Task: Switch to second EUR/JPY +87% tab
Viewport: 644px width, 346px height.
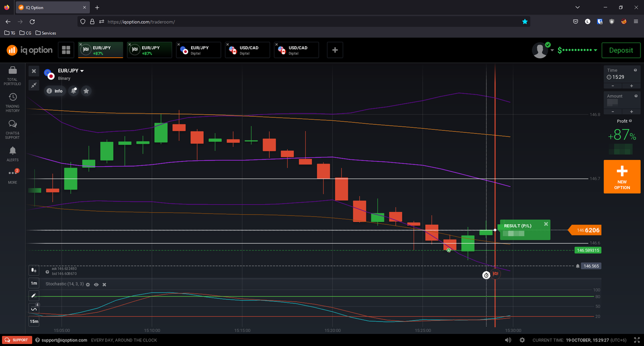Action: (149, 50)
